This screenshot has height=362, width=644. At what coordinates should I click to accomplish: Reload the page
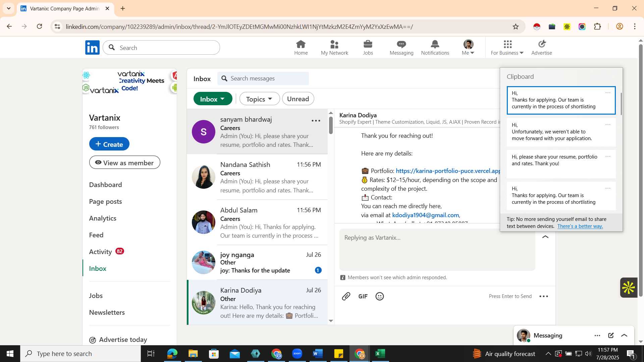(x=40, y=26)
